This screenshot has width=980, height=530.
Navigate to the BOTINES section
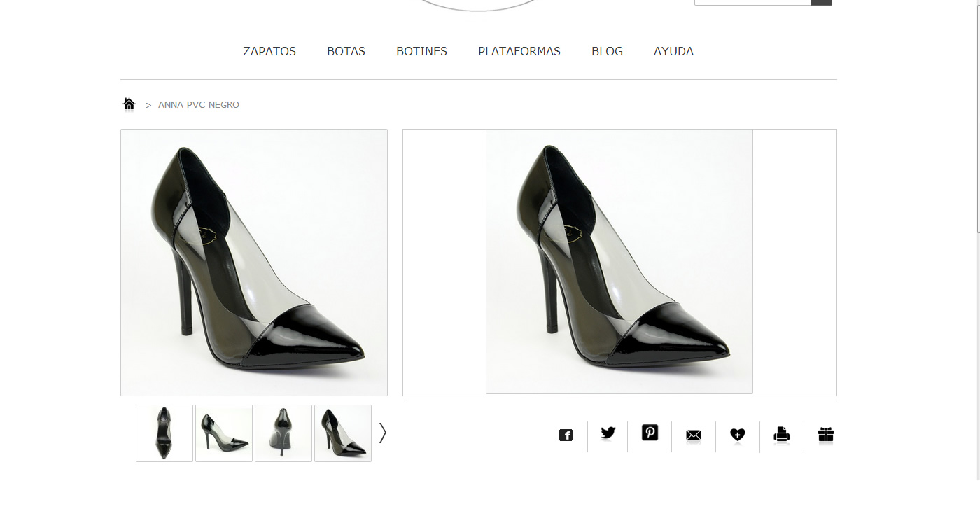click(421, 51)
